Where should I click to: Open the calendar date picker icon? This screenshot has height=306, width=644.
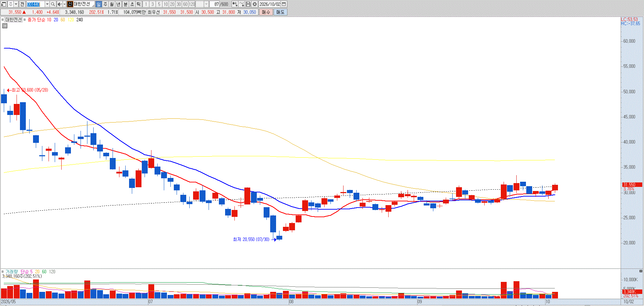pyautogui.click(x=284, y=4)
